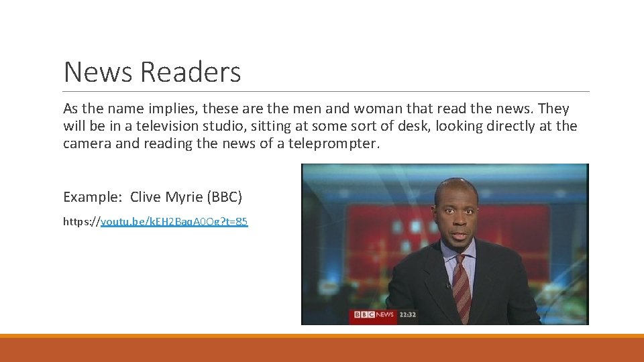The image size is (644, 362).
Task: Click the BBC newsreader photo
Action: point(445,244)
